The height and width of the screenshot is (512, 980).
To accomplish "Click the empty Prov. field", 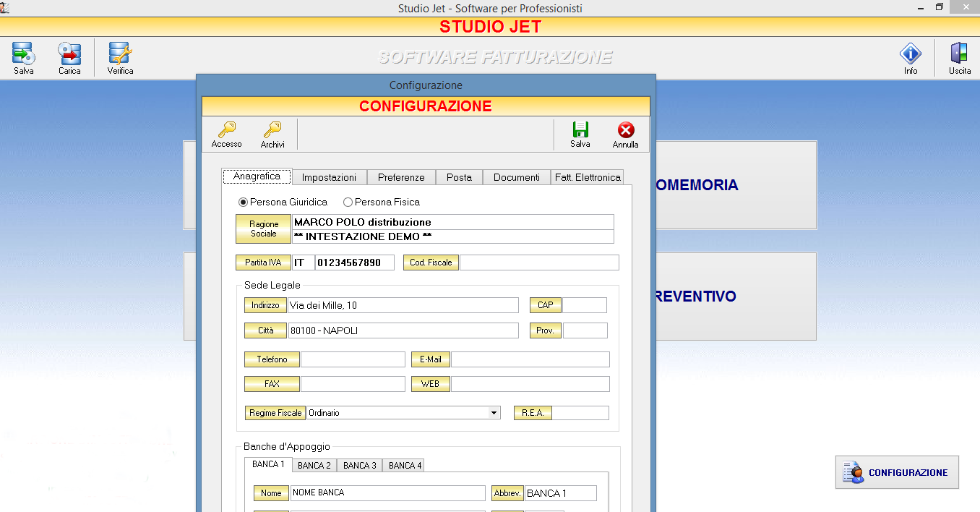I will [x=585, y=330].
